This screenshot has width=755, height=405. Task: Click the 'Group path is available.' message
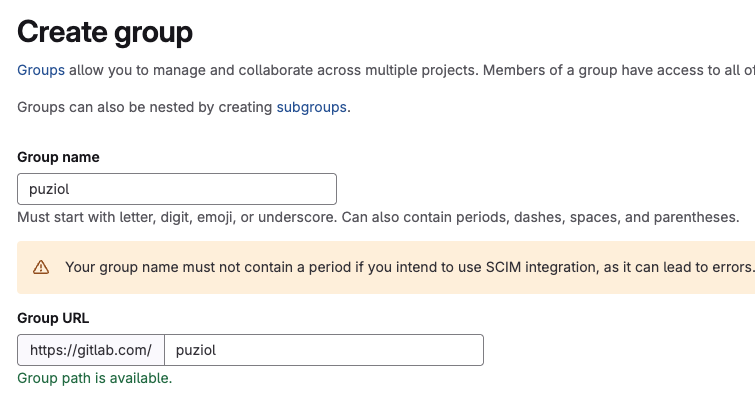[x=95, y=378]
